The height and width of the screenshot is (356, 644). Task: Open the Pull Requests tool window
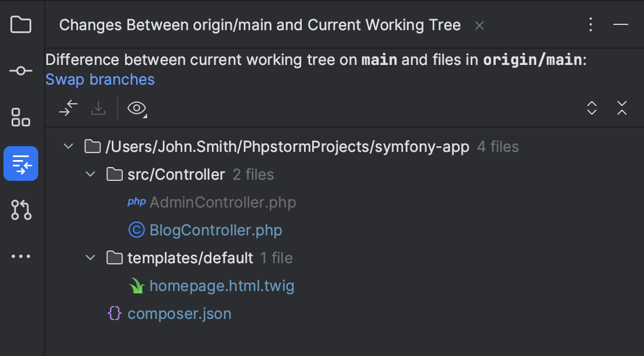[x=21, y=210]
